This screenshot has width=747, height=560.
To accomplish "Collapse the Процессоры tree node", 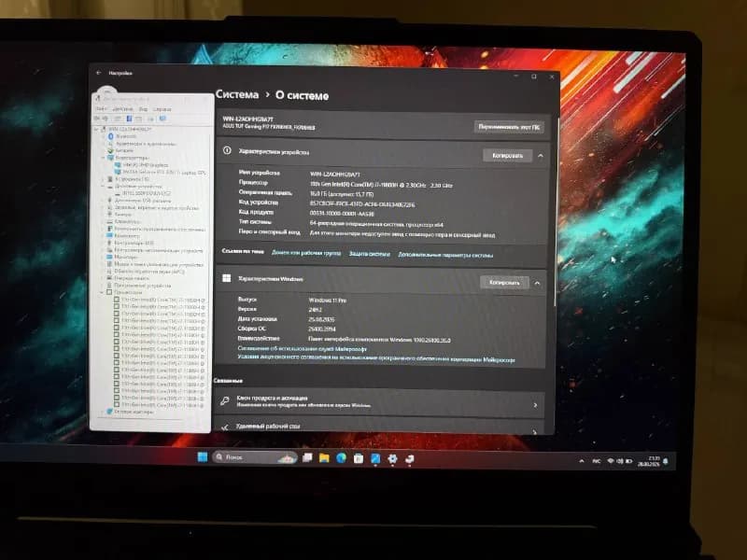I will 102,292.
